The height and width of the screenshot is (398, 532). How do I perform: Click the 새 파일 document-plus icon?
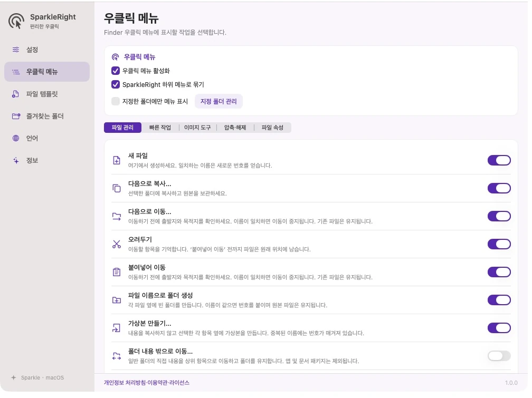pos(116,160)
